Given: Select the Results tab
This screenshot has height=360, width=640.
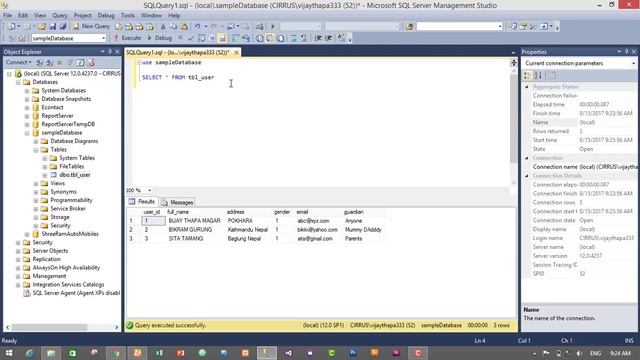Looking at the screenshot, I should 142,202.
